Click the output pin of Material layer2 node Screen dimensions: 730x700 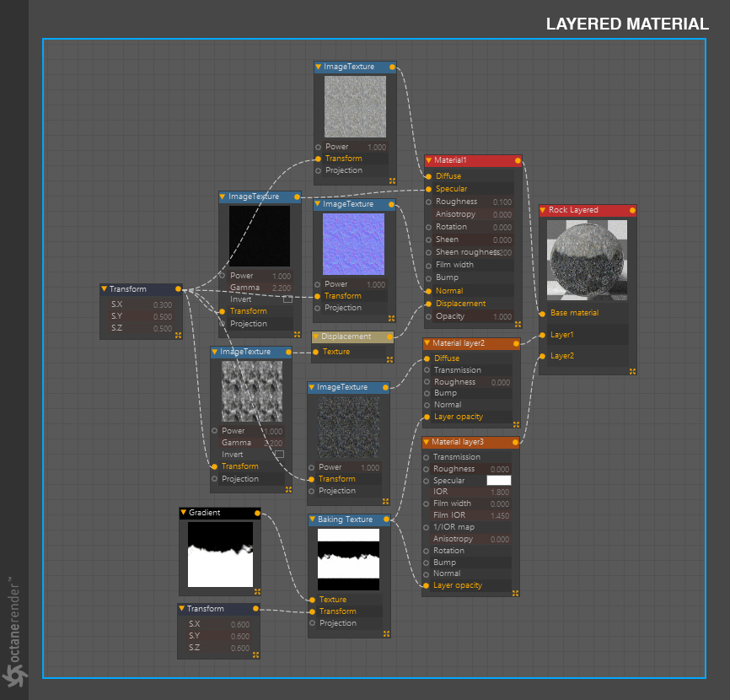[x=516, y=344]
